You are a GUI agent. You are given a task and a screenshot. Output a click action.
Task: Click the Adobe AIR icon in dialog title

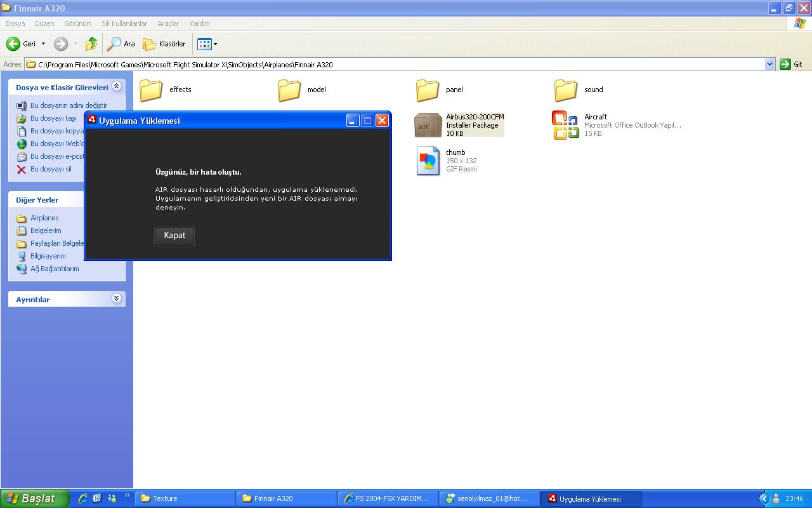[x=92, y=120]
